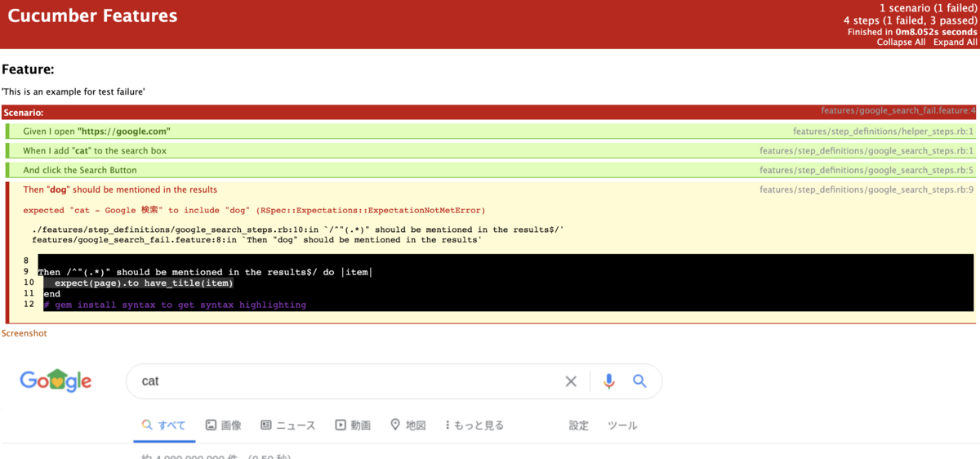
Task: Click the 'google_search_steps.rb:9' file reference
Action: pos(866,189)
